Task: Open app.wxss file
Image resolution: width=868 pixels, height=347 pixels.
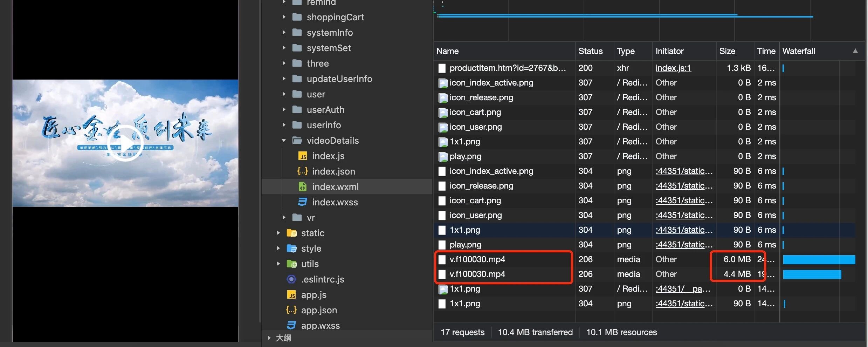Action: tap(321, 325)
